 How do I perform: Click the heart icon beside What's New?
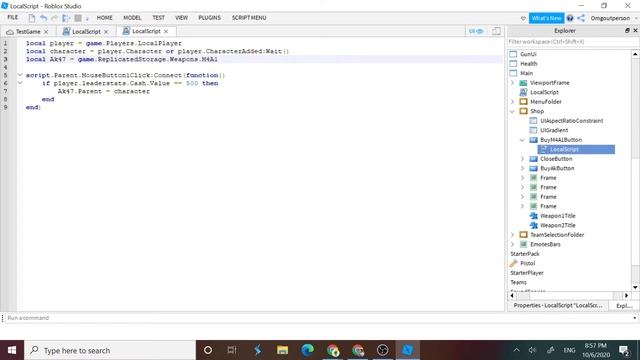[x=523, y=18]
